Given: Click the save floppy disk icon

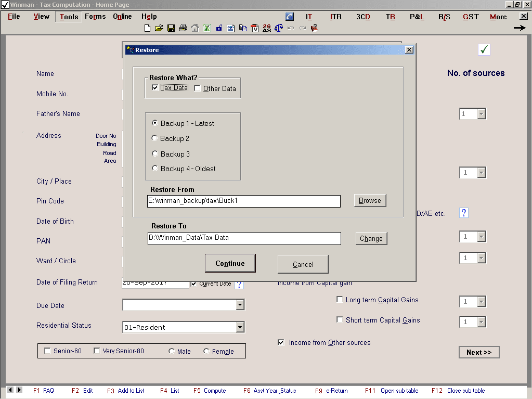Looking at the screenshot, I should point(171,28).
